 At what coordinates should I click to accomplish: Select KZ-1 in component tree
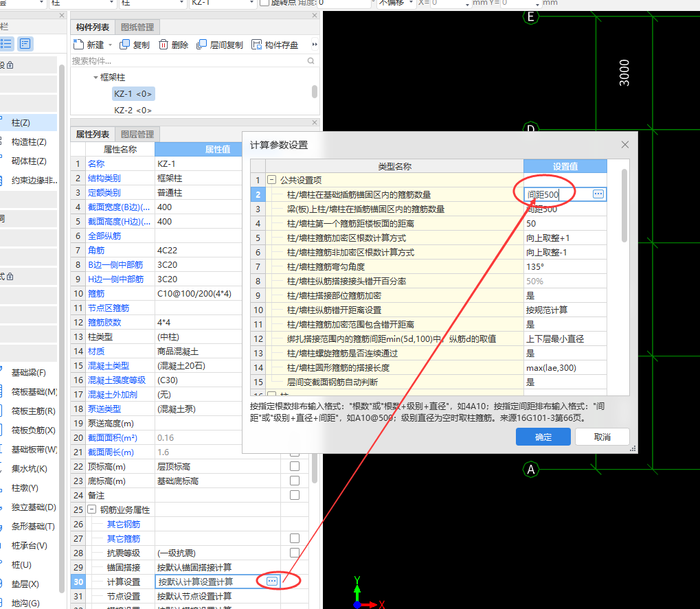133,93
